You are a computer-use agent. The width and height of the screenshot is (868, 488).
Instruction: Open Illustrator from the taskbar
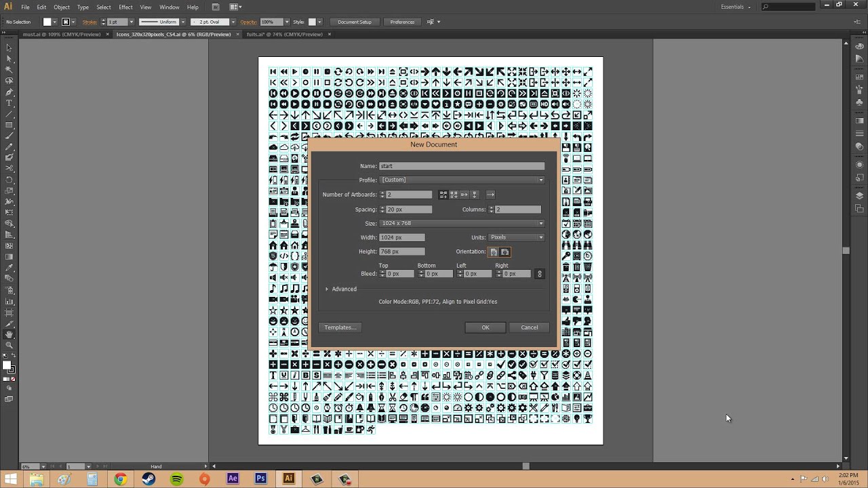pos(288,479)
